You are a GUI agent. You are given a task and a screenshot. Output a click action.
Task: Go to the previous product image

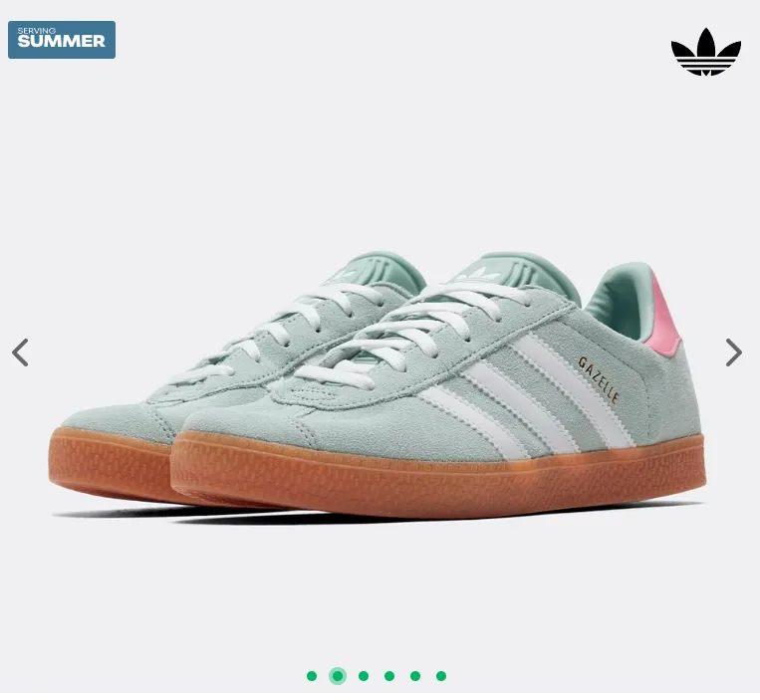coord(20,352)
